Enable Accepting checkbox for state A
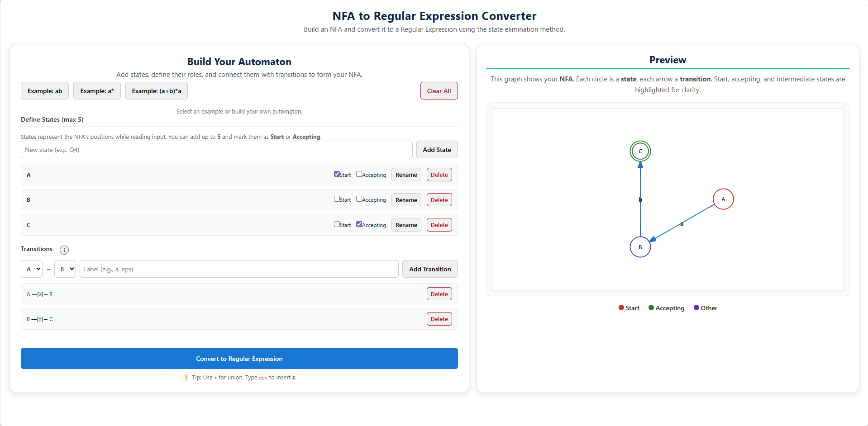This screenshot has width=868, height=426. pyautogui.click(x=359, y=174)
